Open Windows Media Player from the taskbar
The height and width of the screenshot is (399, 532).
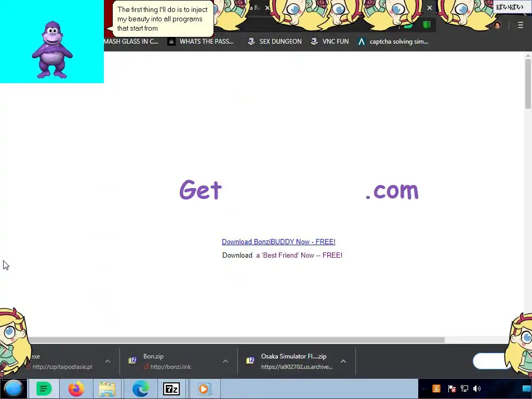pos(204,389)
